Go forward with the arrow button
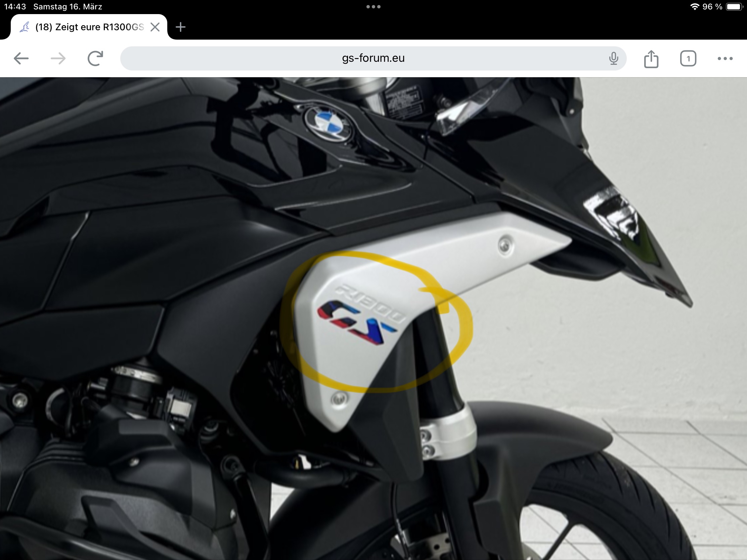This screenshot has height=560, width=747. [x=58, y=58]
